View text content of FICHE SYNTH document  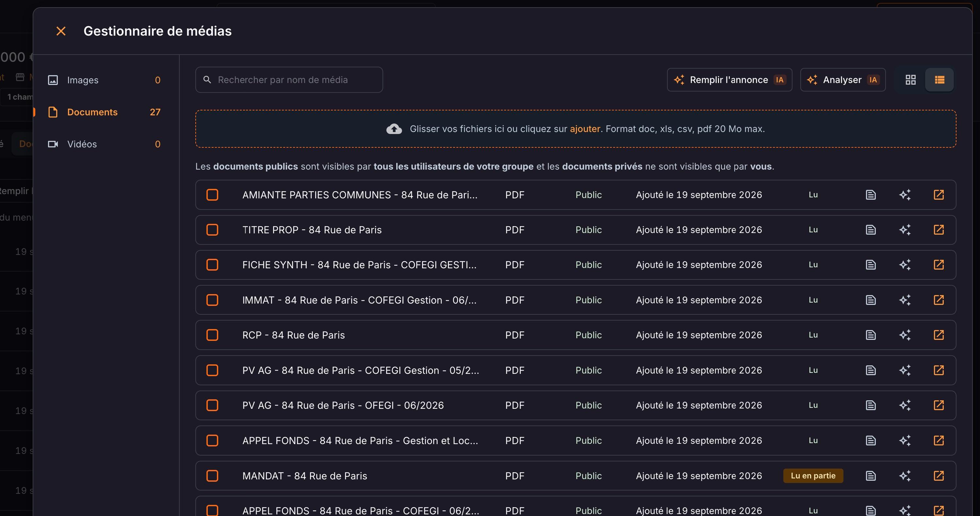click(871, 265)
